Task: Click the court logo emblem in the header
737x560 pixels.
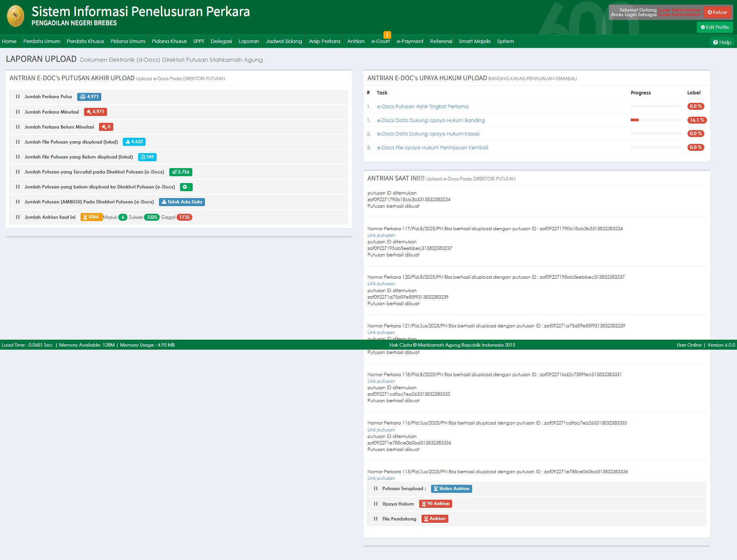Action: click(15, 16)
